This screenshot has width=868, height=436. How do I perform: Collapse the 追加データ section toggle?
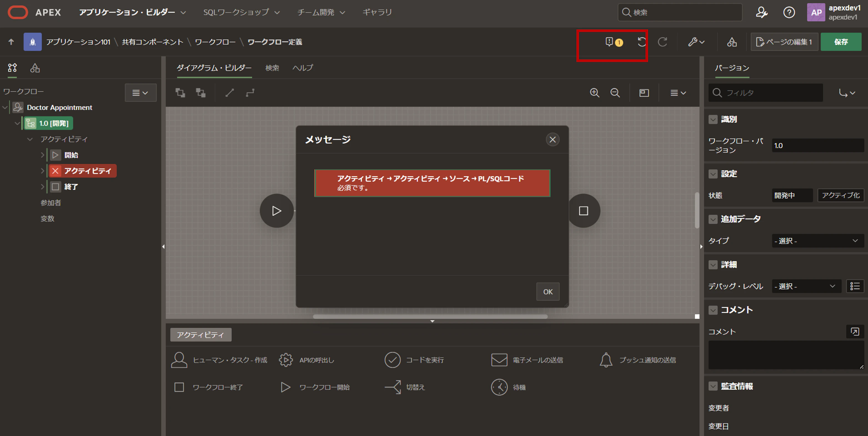point(713,219)
